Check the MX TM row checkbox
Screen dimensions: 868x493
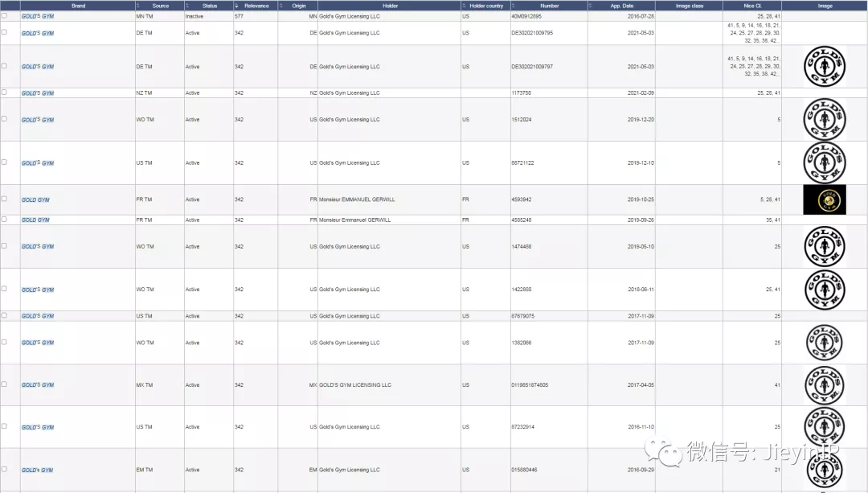(x=5, y=384)
